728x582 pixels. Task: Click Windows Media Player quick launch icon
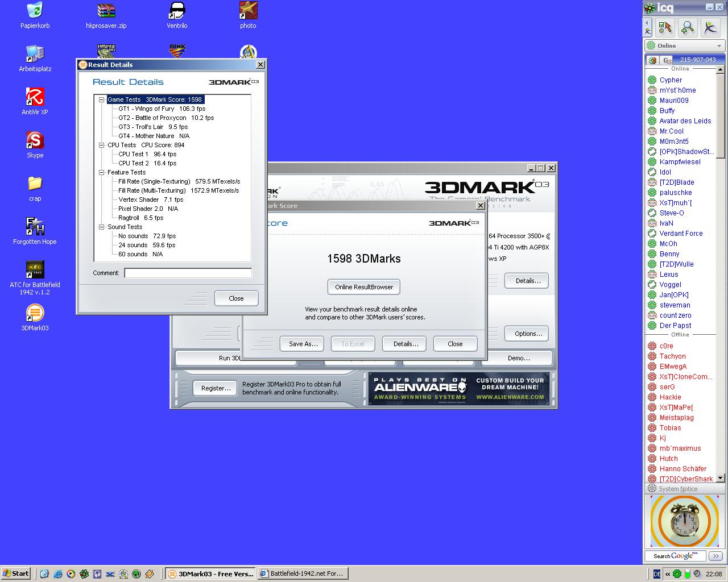71,574
